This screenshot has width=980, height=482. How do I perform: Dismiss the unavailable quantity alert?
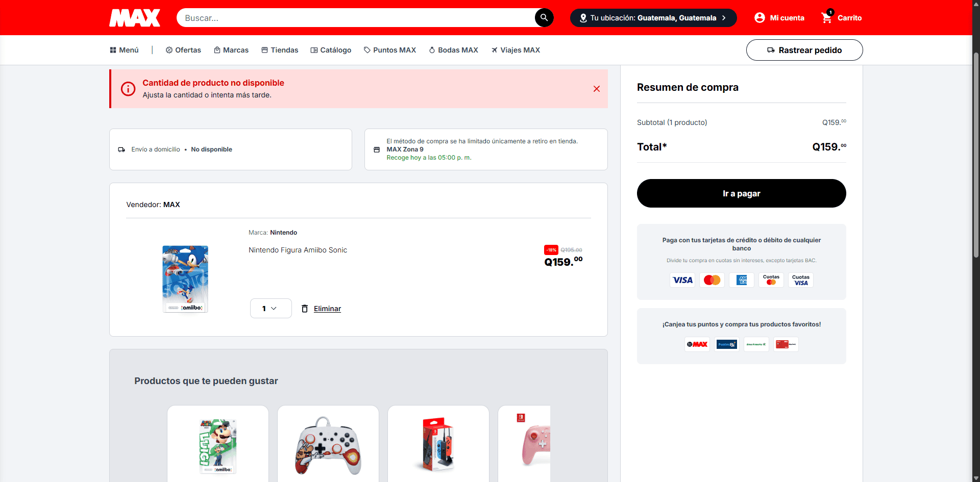point(596,89)
